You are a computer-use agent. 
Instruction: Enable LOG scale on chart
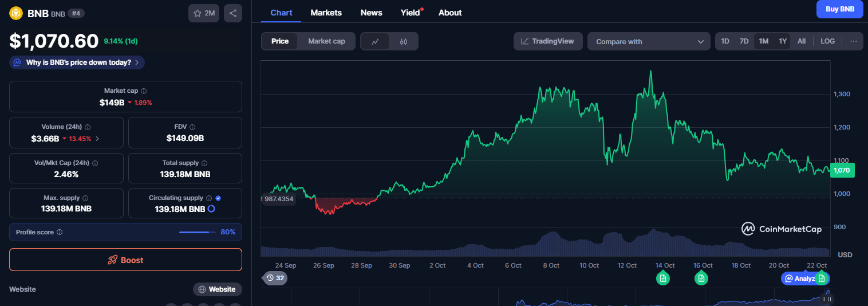[x=827, y=41]
